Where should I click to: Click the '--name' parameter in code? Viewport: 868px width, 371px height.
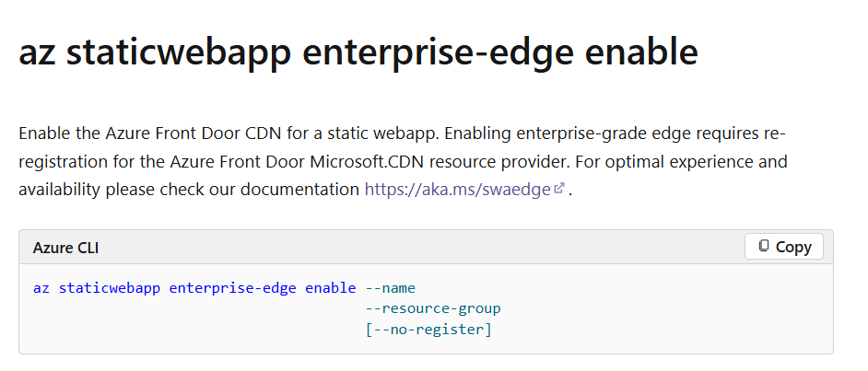click(391, 288)
